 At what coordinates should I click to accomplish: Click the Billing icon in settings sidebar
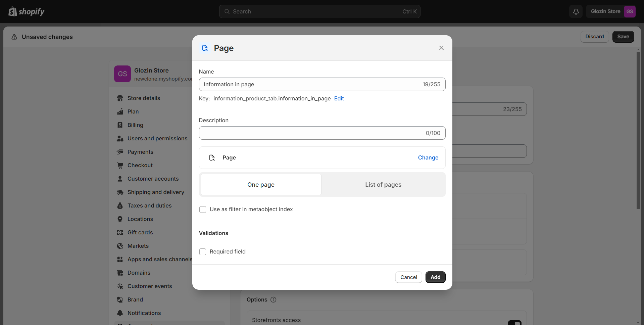coord(120,125)
